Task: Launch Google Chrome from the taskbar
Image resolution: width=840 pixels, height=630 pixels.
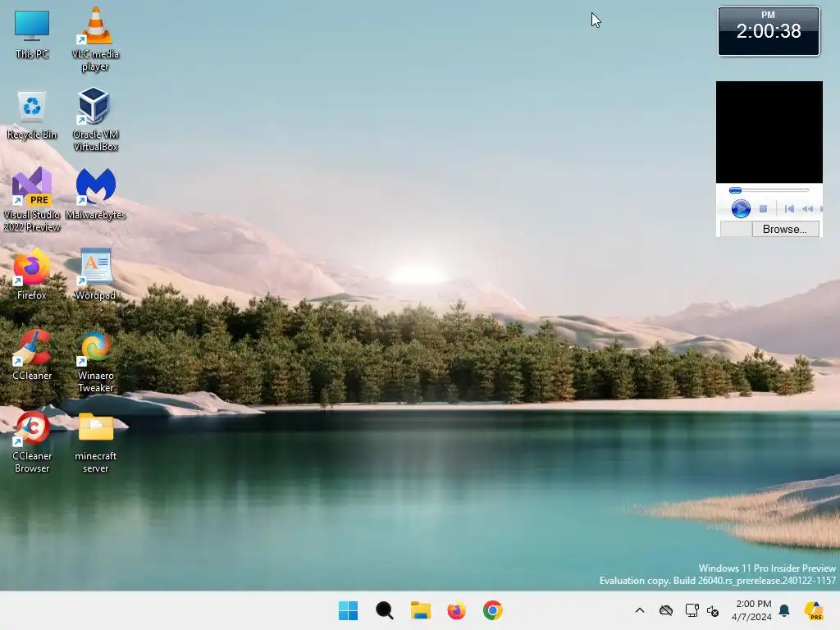Action: pos(493,610)
